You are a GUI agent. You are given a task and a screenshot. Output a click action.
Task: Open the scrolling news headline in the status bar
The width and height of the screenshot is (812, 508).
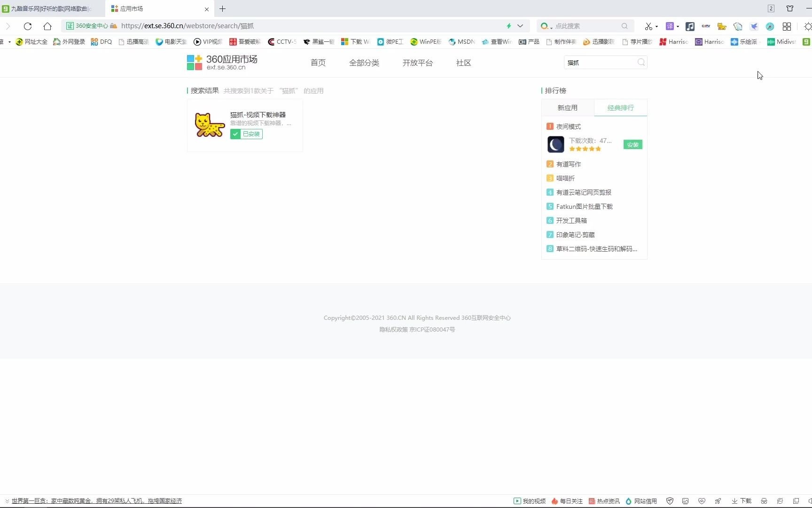click(97, 501)
